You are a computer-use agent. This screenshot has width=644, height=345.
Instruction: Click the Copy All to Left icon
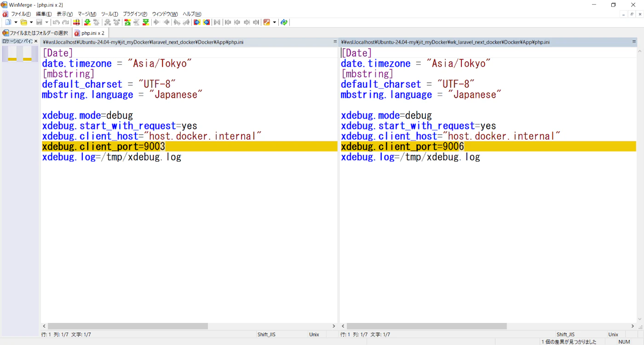(x=206, y=22)
